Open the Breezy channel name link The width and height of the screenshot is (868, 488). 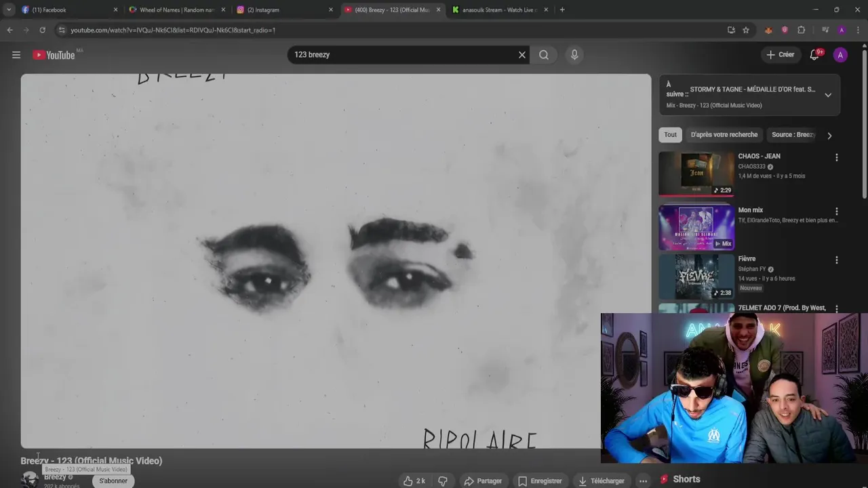coord(55,477)
